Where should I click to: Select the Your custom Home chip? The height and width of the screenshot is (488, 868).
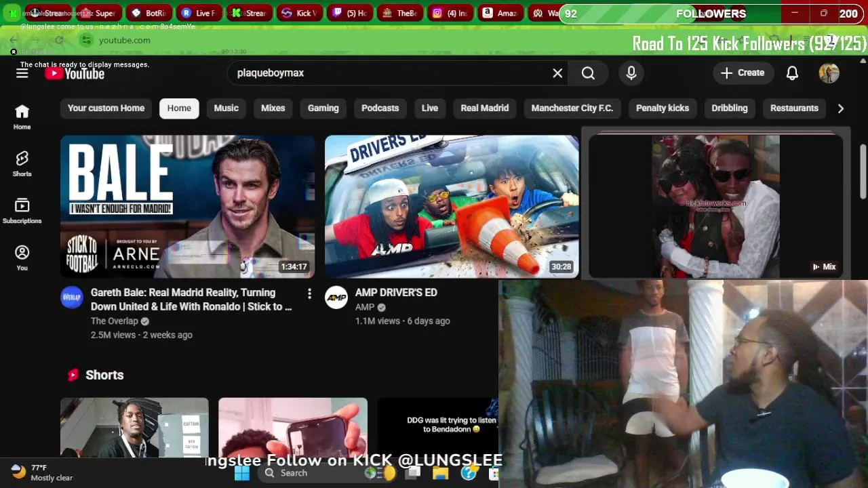pyautogui.click(x=106, y=108)
